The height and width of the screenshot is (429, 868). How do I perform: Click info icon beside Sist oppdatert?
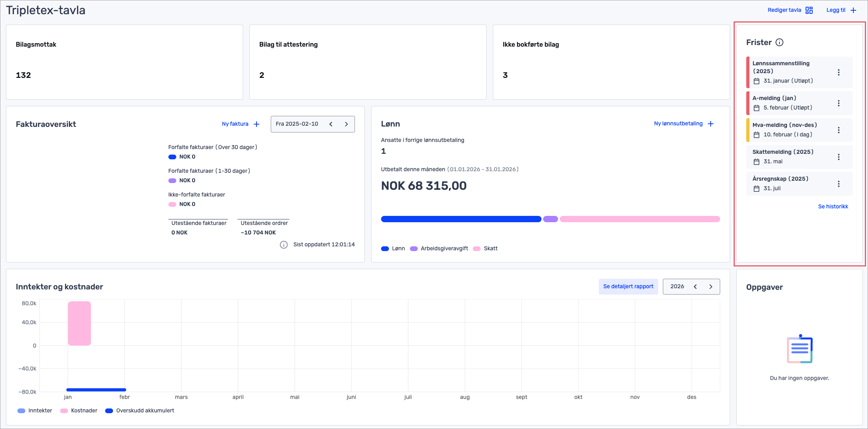284,245
